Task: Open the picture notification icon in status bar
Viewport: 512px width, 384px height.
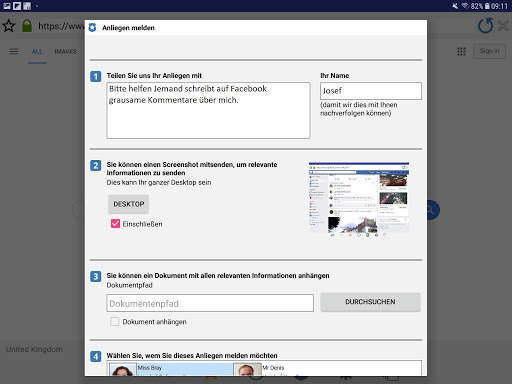Action: click(x=7, y=6)
